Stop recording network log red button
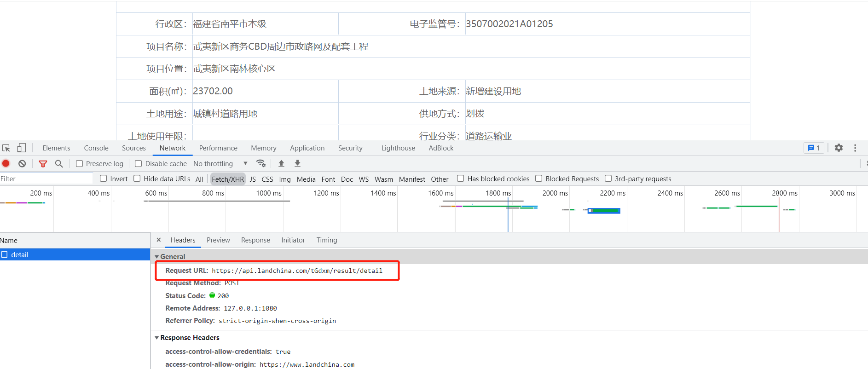This screenshot has height=369, width=868. click(x=6, y=163)
